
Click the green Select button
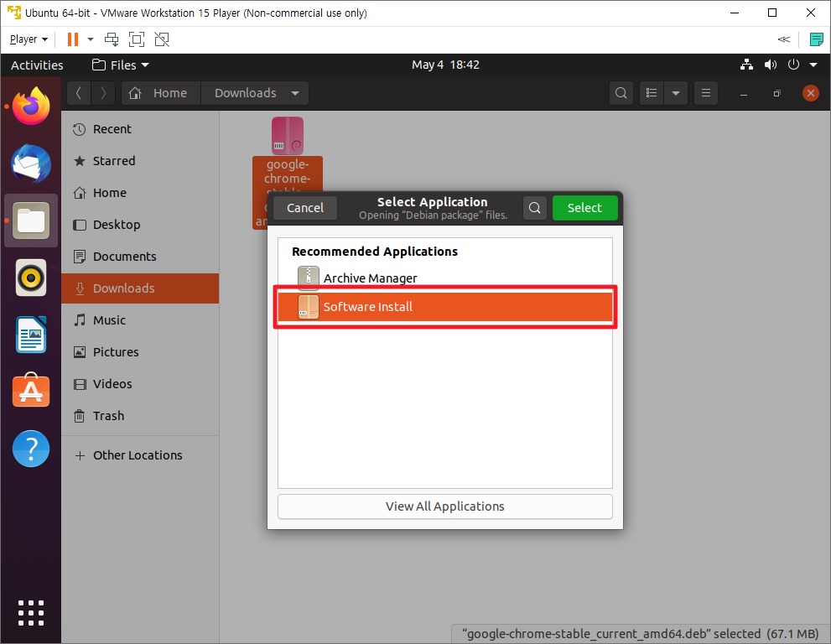pyautogui.click(x=585, y=208)
